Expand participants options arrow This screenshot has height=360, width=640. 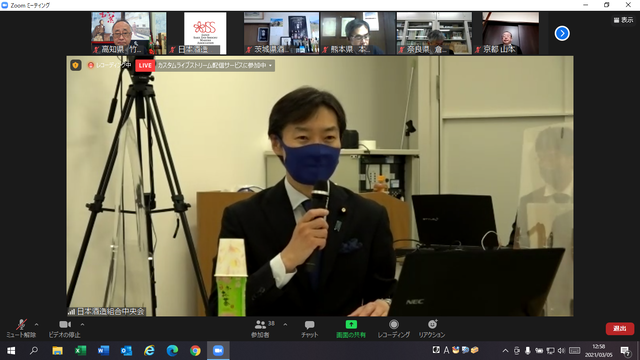coord(285,325)
